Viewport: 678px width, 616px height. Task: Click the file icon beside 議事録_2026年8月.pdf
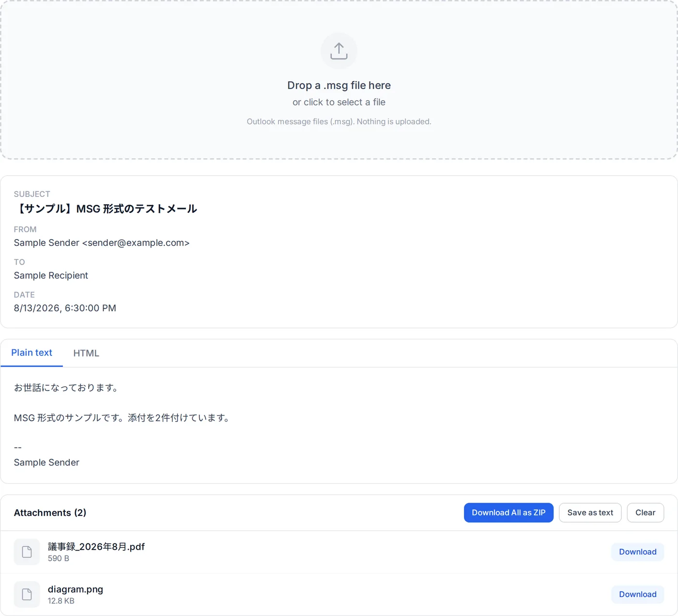click(27, 552)
